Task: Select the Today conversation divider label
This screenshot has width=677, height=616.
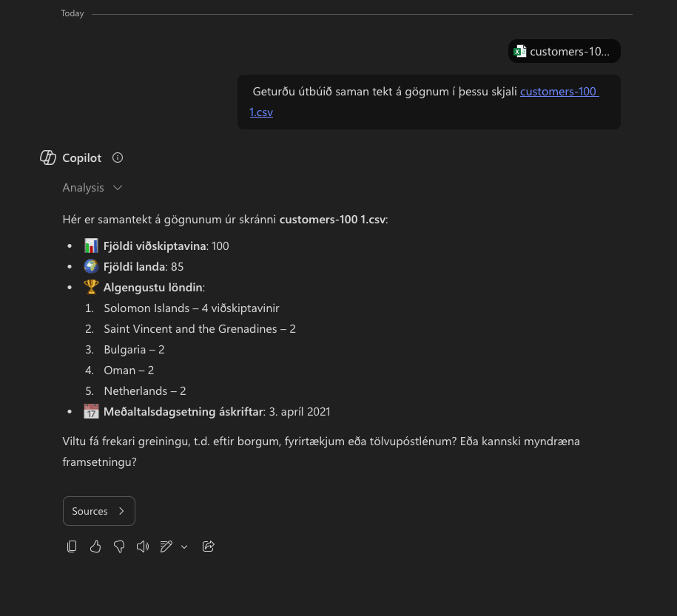Action: point(72,13)
